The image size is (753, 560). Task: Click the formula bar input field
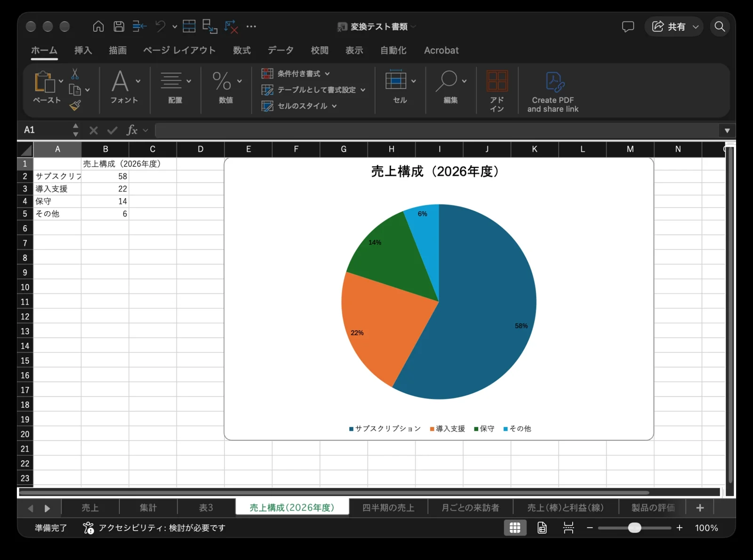point(436,130)
